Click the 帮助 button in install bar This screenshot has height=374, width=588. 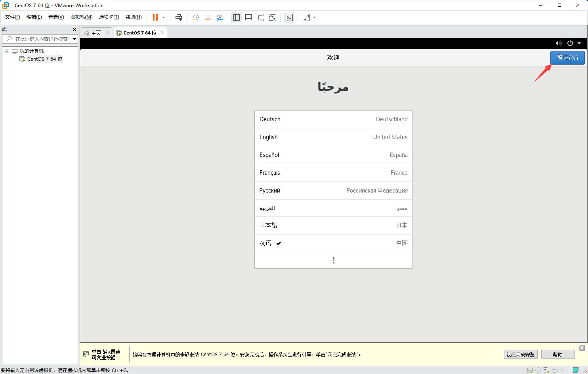coord(558,354)
